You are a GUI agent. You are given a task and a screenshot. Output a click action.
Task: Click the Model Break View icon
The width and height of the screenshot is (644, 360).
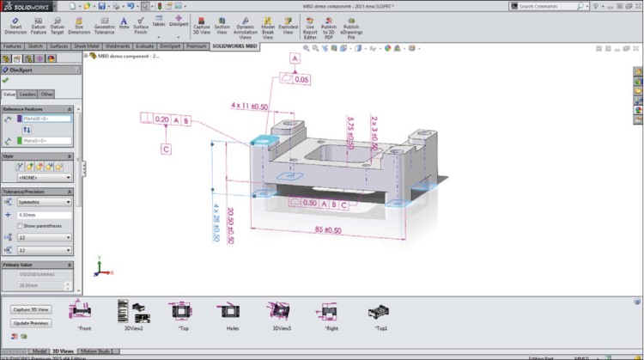click(267, 24)
